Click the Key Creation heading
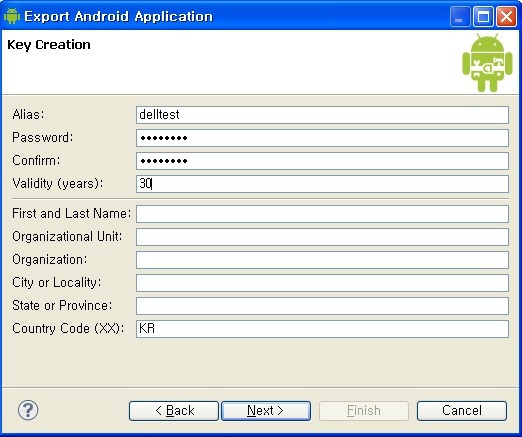The image size is (522, 437). click(49, 45)
